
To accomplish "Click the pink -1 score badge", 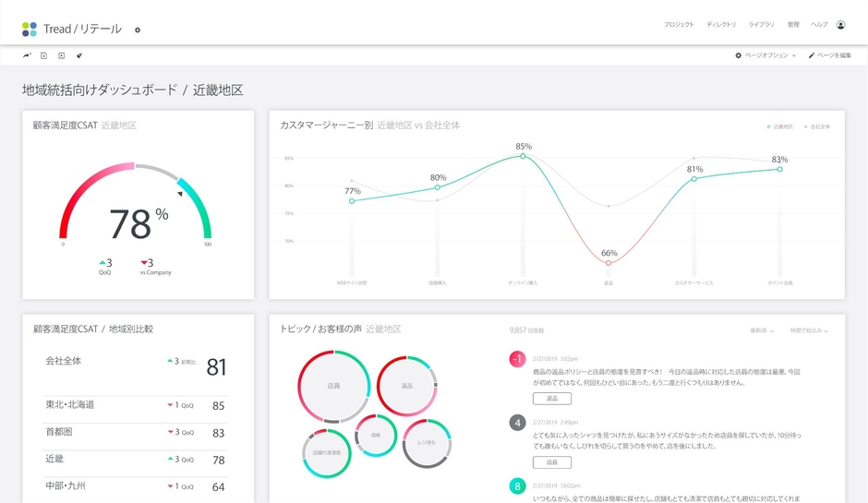I will coord(518,359).
